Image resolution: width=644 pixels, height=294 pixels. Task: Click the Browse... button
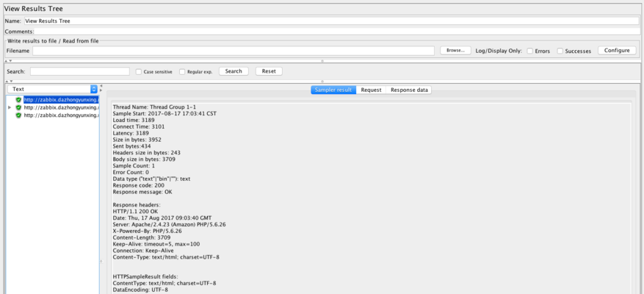click(455, 51)
